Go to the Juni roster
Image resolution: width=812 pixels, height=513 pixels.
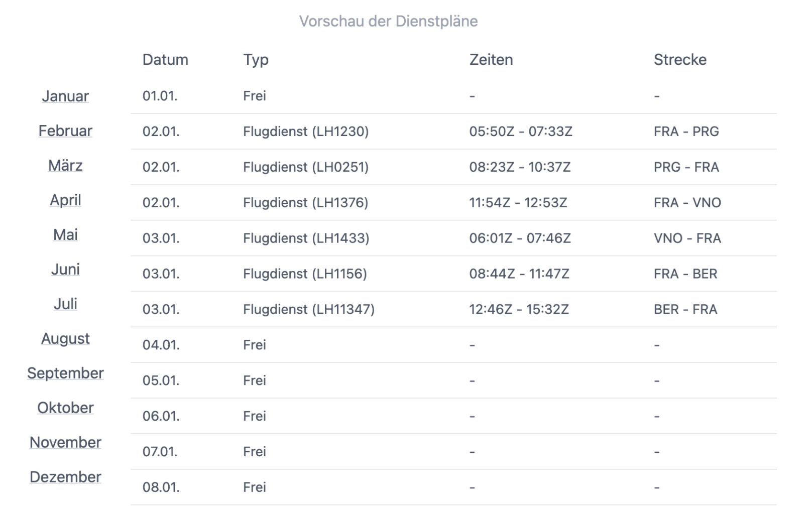tap(65, 269)
